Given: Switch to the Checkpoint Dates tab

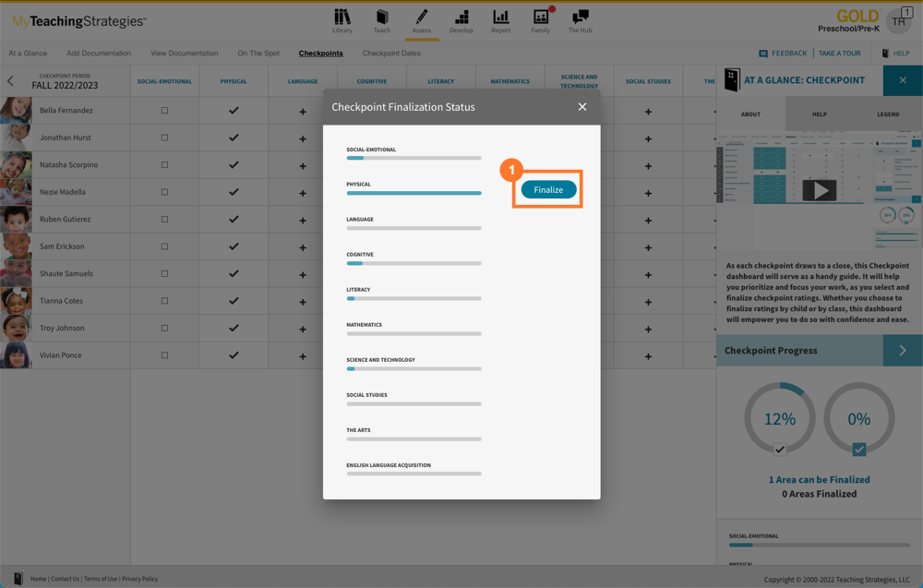Looking at the screenshot, I should 391,54.
